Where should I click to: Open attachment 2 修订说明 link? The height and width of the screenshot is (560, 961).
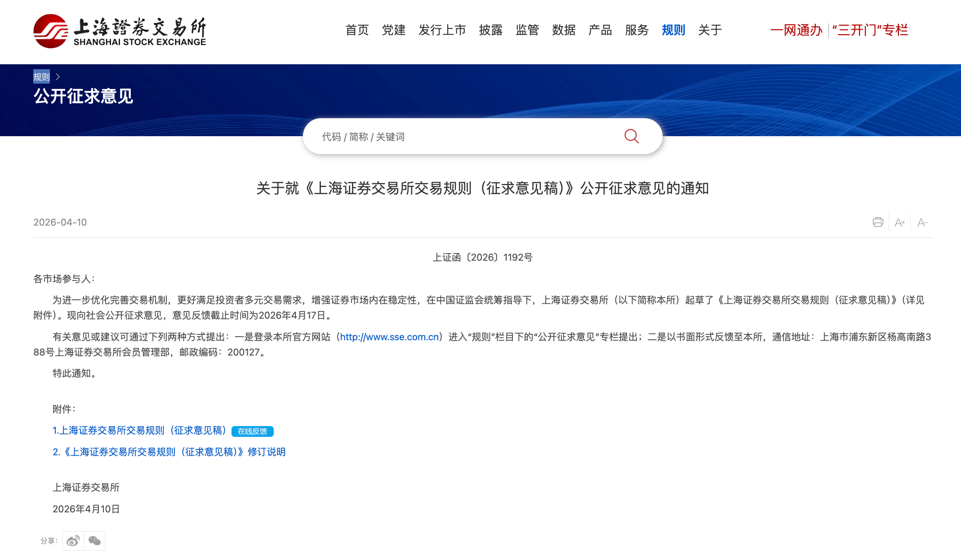point(169,452)
